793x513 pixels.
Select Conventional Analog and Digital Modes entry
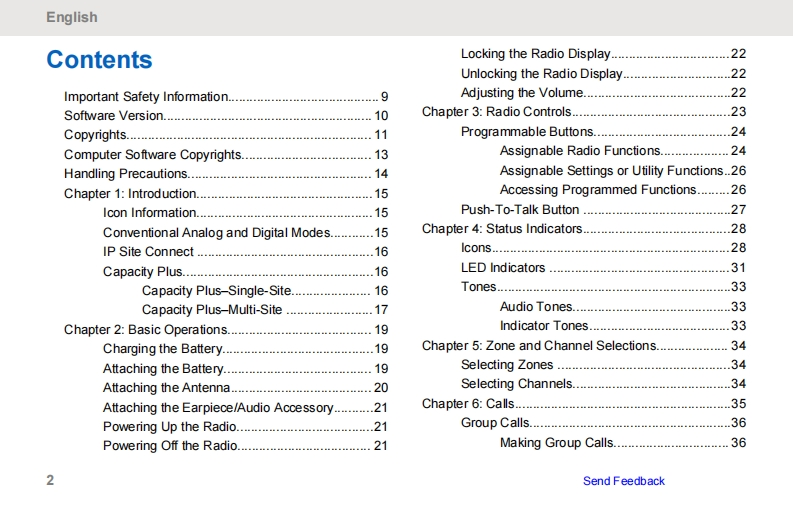216,233
